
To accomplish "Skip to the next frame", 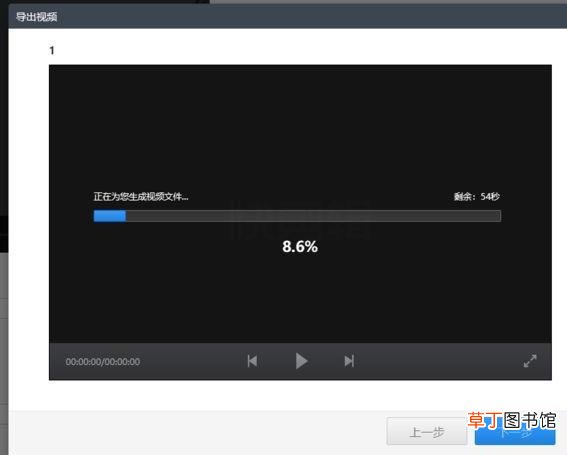I will click(349, 361).
